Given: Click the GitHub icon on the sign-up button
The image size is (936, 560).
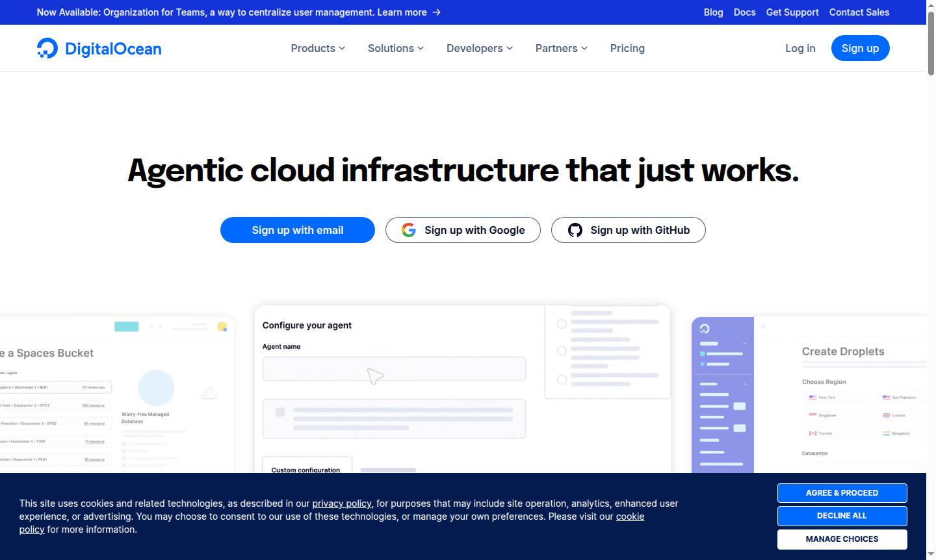Looking at the screenshot, I should pos(575,229).
